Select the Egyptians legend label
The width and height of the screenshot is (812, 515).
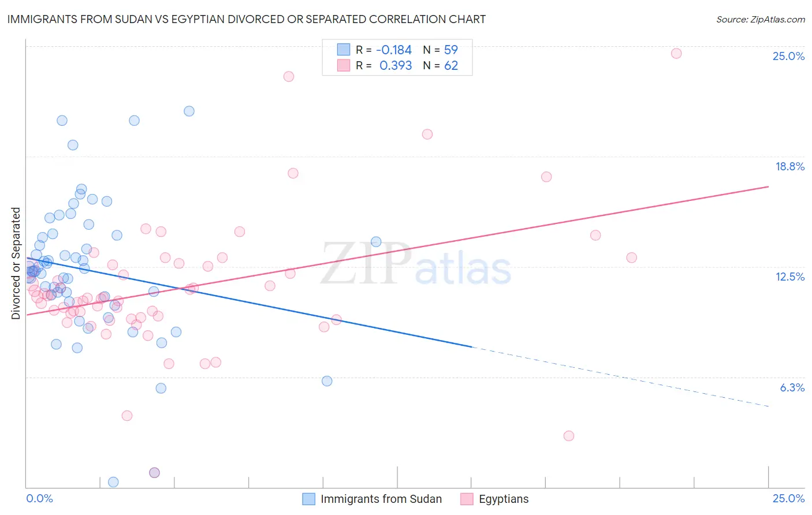(x=504, y=499)
